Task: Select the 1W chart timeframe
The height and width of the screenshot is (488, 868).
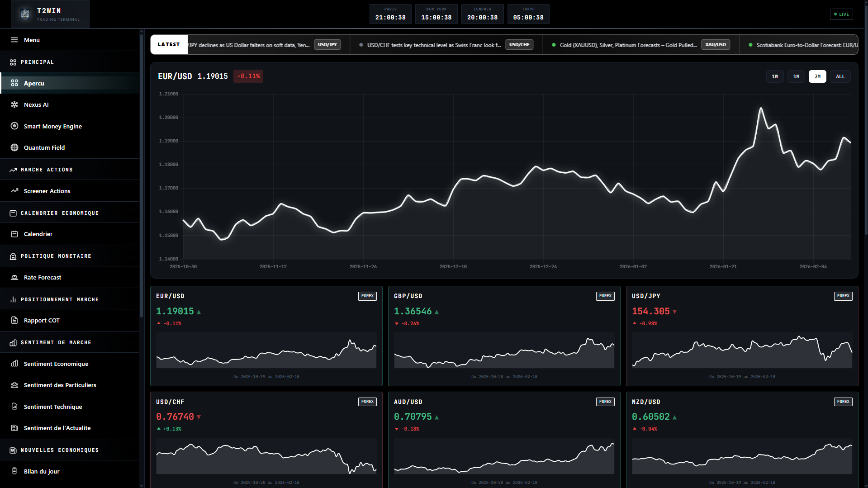Action: point(775,76)
